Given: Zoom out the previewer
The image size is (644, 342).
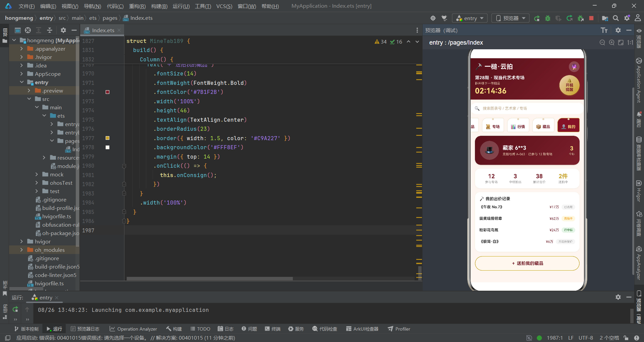Looking at the screenshot, I should [x=602, y=43].
